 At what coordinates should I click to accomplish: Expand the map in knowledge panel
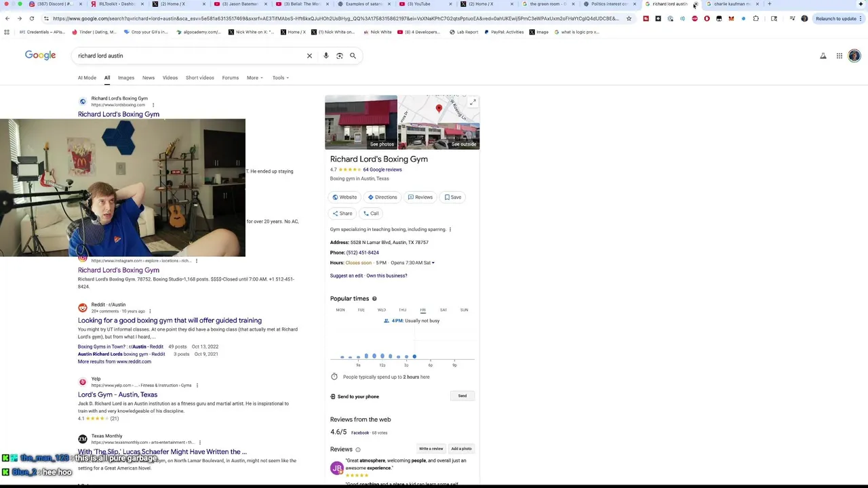click(x=473, y=102)
